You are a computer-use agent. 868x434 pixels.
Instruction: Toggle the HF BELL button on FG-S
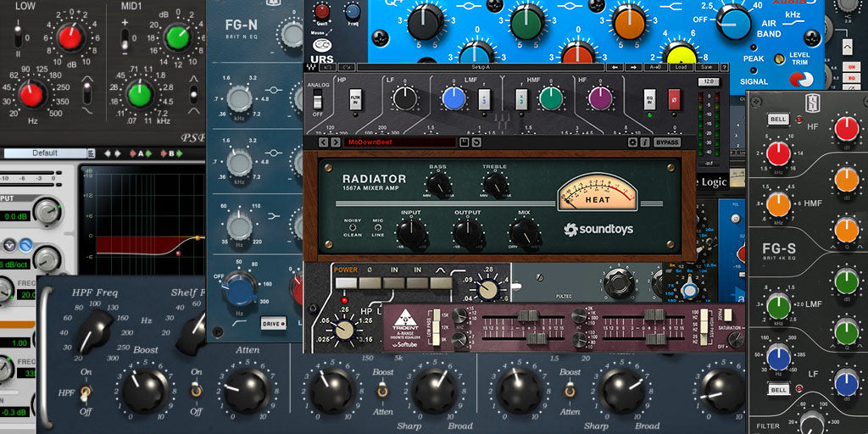click(777, 119)
